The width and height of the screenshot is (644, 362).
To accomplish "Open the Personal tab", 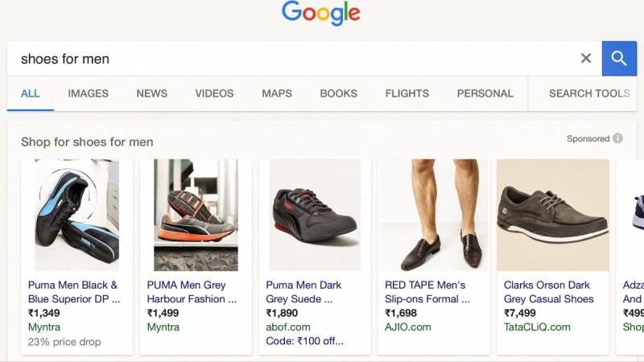I will click(485, 93).
